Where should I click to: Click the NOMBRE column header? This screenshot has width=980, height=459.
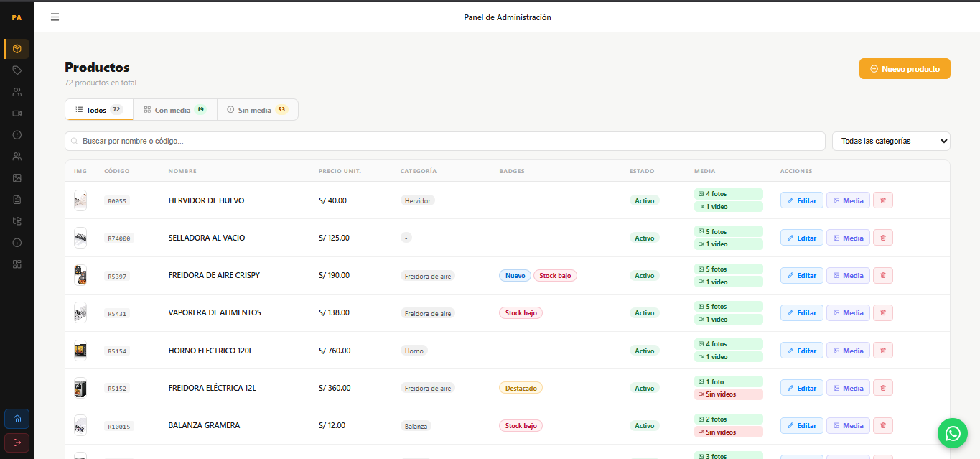[182, 171]
